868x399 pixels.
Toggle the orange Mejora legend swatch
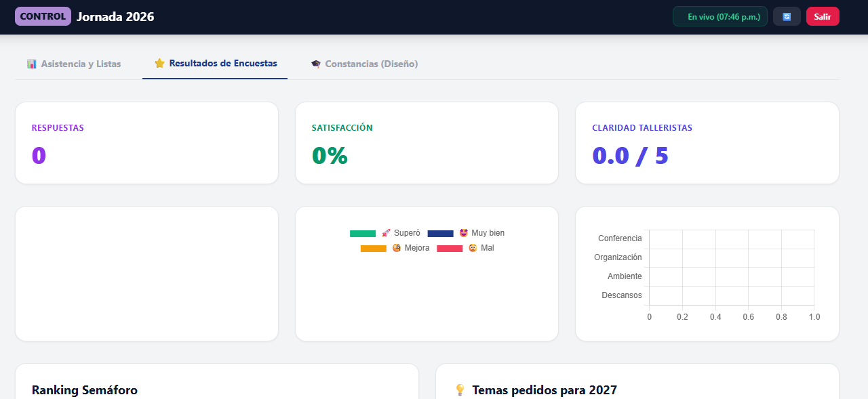374,248
